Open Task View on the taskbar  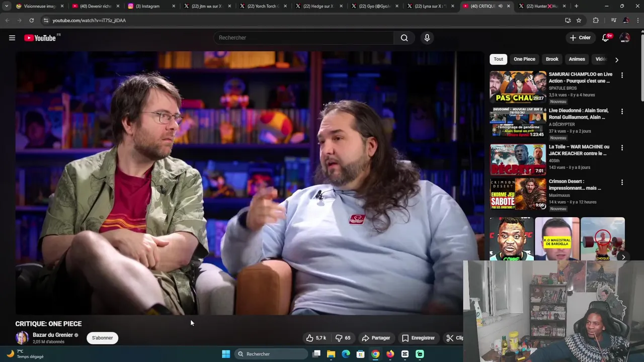coord(316,354)
